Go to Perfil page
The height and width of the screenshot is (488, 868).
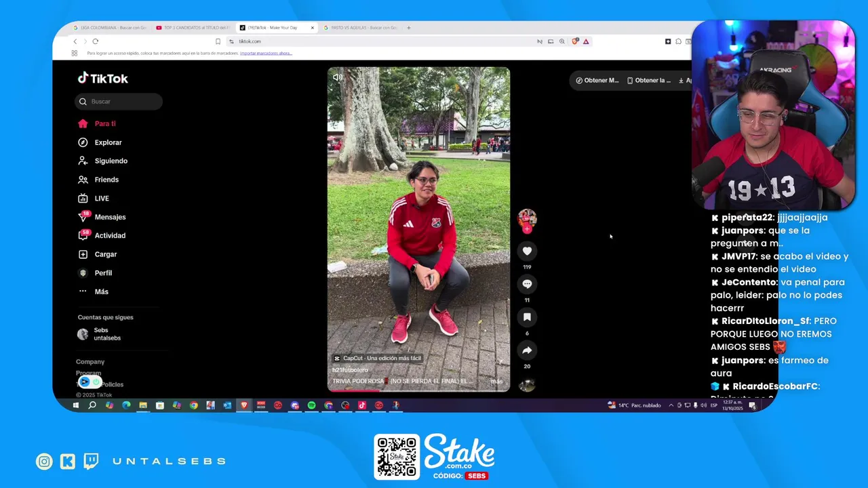pos(94,272)
